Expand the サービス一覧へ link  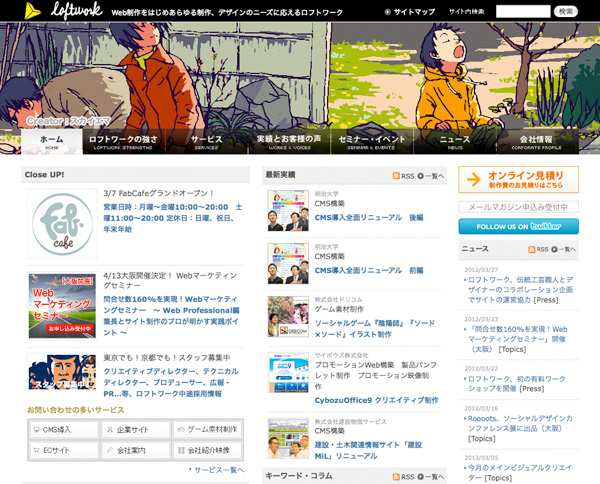[217, 469]
